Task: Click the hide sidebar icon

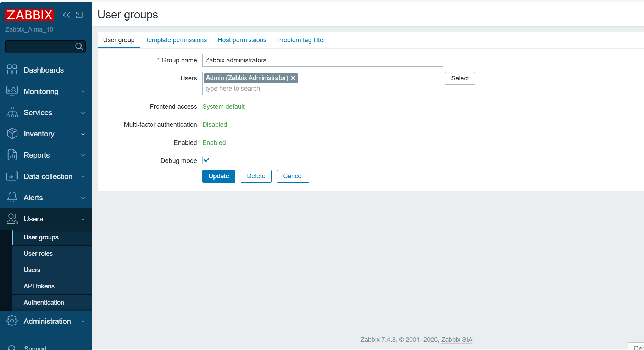Action: pyautogui.click(x=79, y=15)
